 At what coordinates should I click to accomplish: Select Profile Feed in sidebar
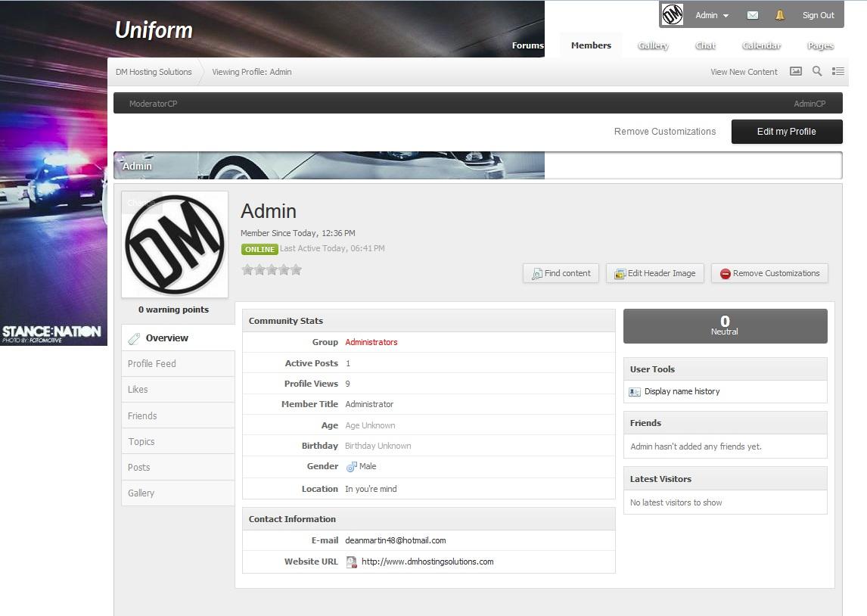[x=152, y=364]
